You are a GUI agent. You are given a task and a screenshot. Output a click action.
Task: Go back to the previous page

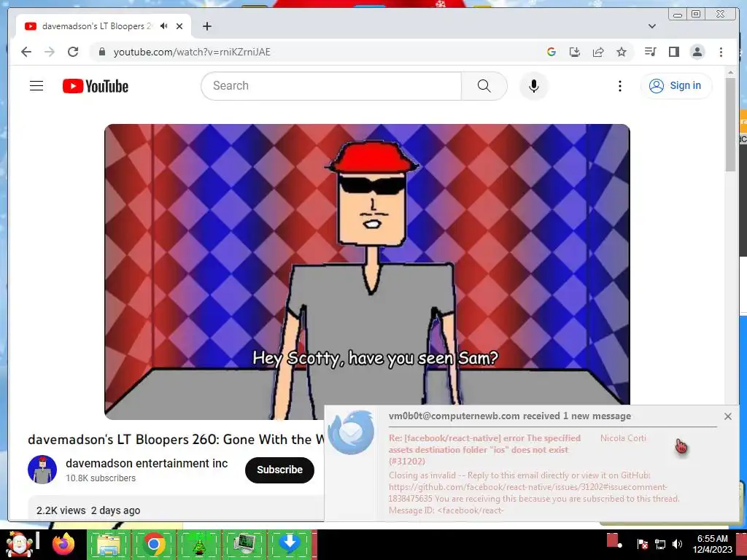pos(26,52)
